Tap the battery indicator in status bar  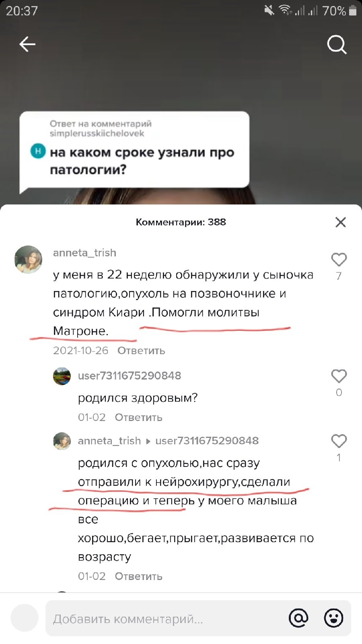pos(353,10)
